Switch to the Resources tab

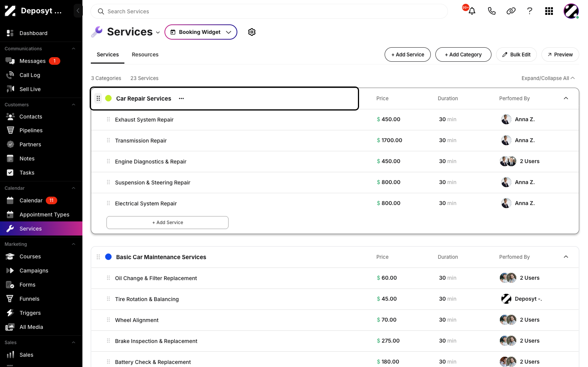click(145, 54)
